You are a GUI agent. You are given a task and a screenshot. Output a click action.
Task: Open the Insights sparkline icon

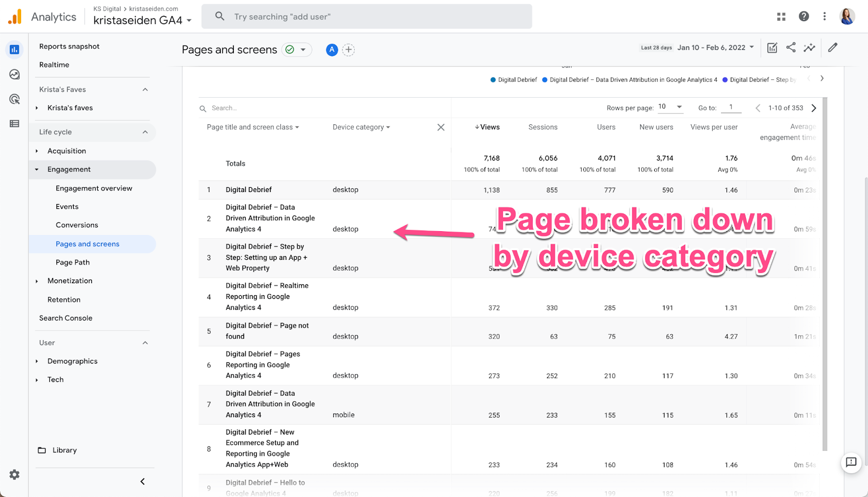pyautogui.click(x=809, y=48)
